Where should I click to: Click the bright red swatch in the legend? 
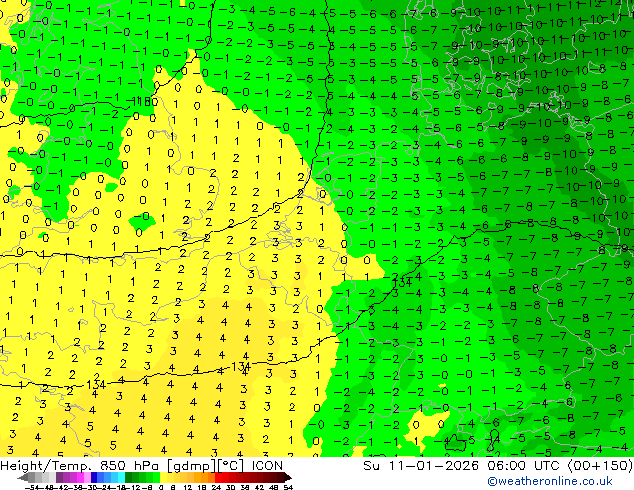click(x=218, y=478)
